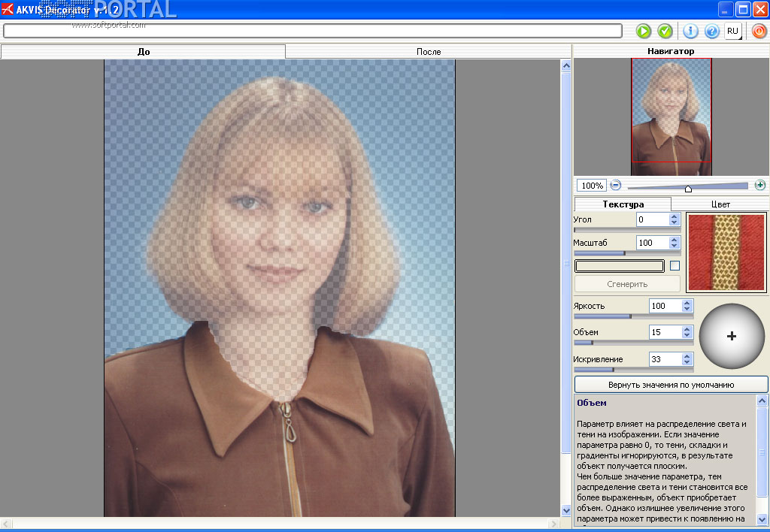Click the help text scroll down arrow
The height and width of the screenshot is (532, 770).
(762, 519)
